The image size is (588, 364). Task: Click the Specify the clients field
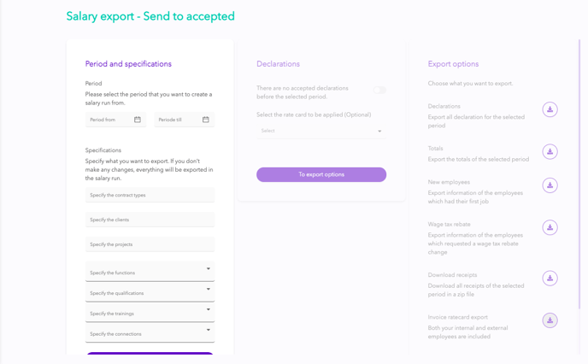[150, 220]
